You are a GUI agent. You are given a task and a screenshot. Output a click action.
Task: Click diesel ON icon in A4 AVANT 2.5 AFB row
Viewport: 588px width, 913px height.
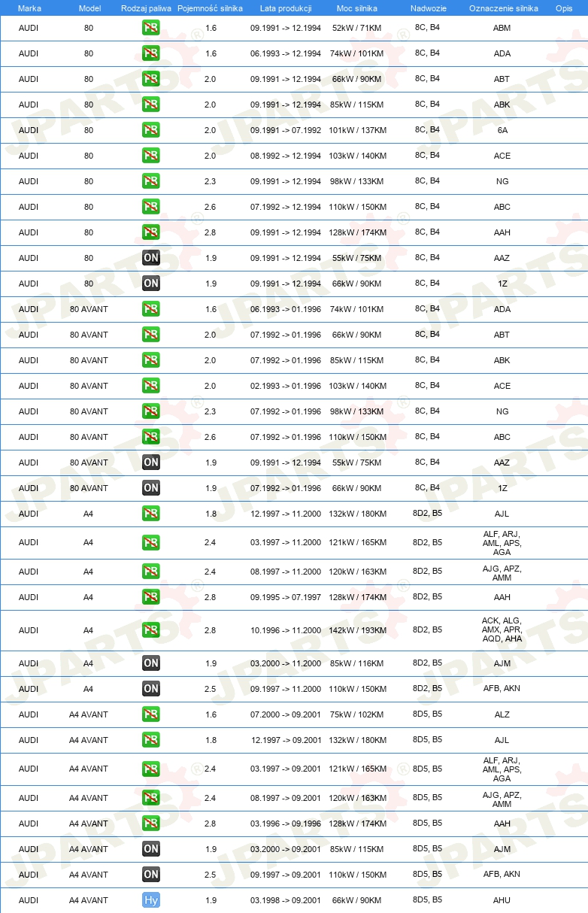(x=150, y=875)
